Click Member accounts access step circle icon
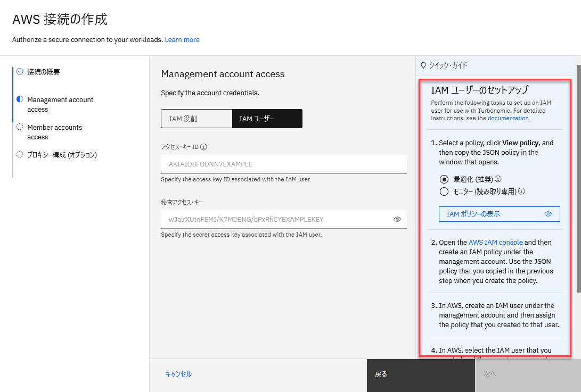Viewport: 581px width, 392px height. point(20,127)
